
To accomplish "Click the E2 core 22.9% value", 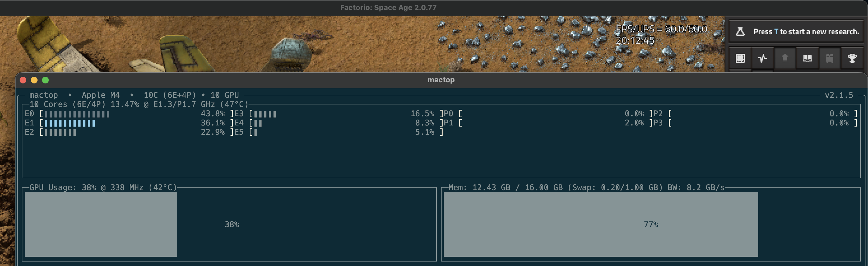I will pos(213,132).
